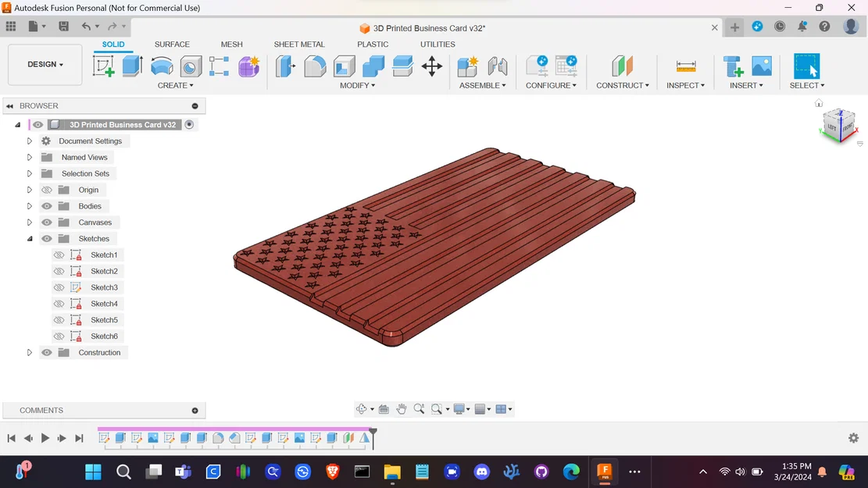This screenshot has width=868, height=488.
Task: Open the Job Status clock icon
Action: click(x=780, y=27)
